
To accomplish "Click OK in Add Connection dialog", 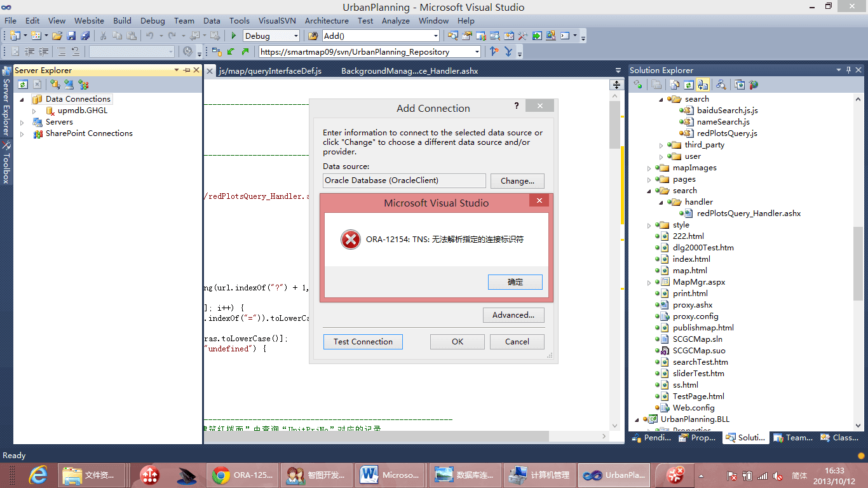I will (458, 342).
